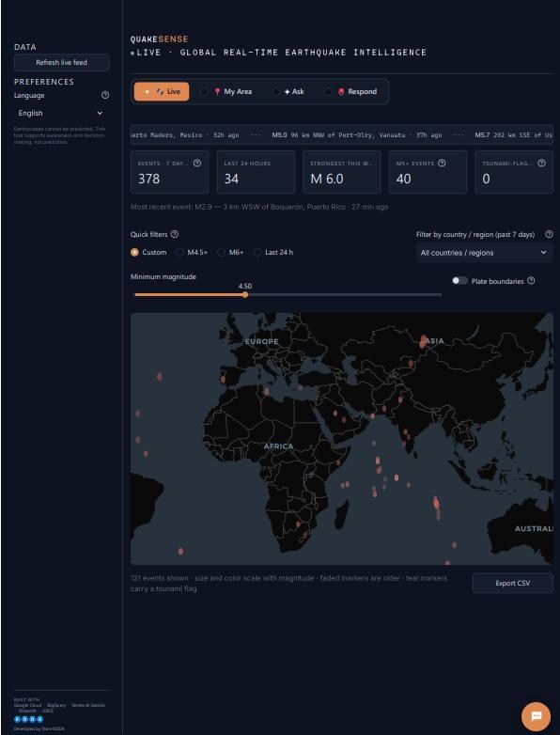Screen dimensions: 560x735
Task: Click the EUROPE map label
Action: [262, 342]
